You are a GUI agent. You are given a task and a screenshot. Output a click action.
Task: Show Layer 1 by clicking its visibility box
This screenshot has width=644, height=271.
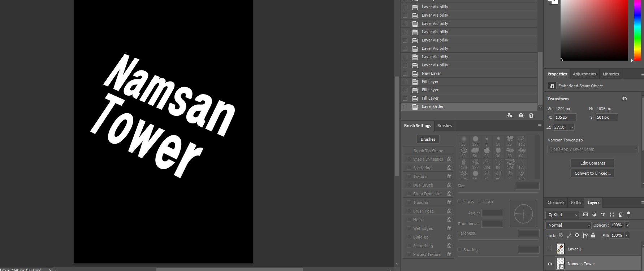tap(550, 249)
